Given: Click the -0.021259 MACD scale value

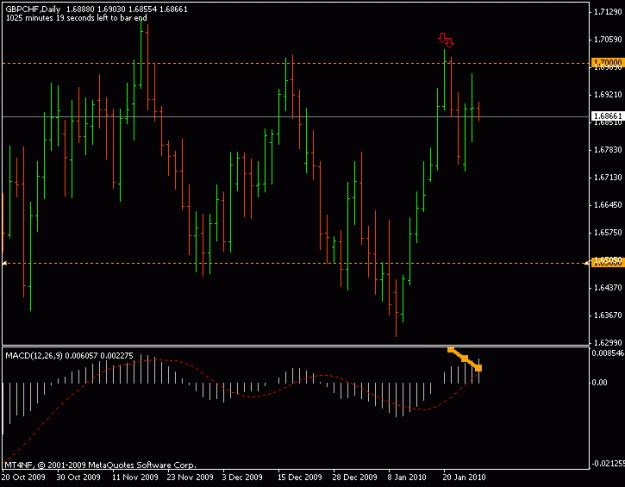Looking at the screenshot, I should point(608,463).
